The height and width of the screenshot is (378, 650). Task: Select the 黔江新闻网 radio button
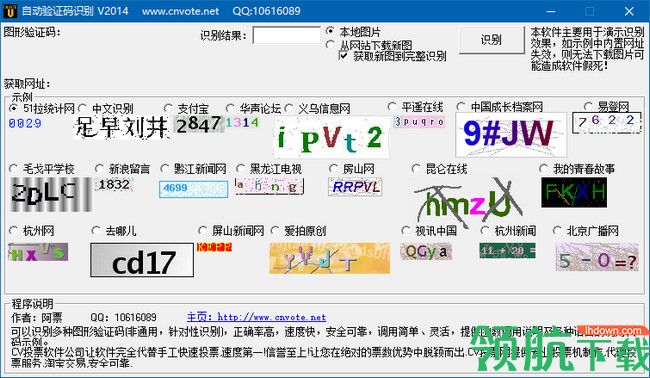pos(165,169)
